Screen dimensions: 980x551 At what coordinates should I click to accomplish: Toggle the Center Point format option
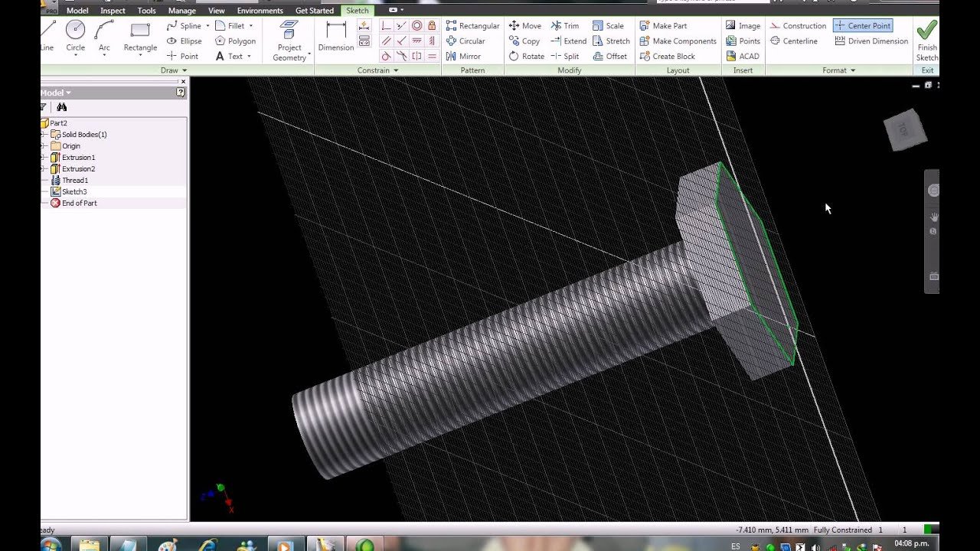tap(862, 26)
